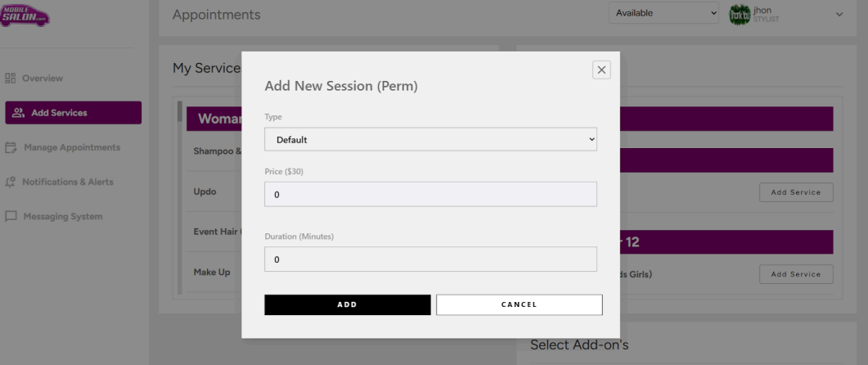Click the Messaging System chat icon
868x365 pixels.
point(11,217)
